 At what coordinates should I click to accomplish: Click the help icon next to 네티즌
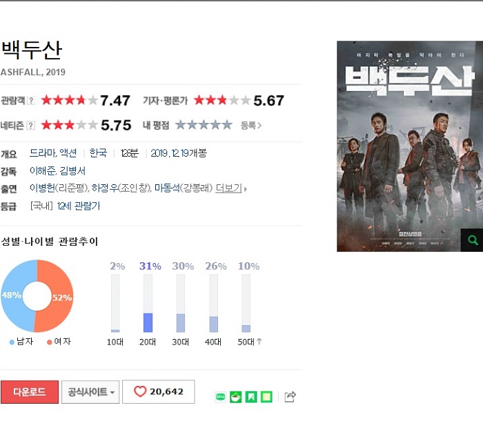tap(31, 126)
